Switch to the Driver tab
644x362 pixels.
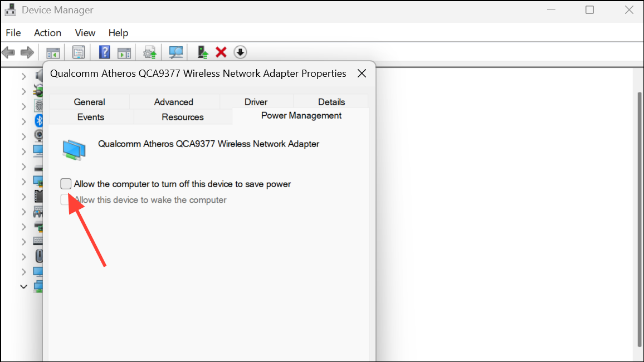[x=256, y=102]
